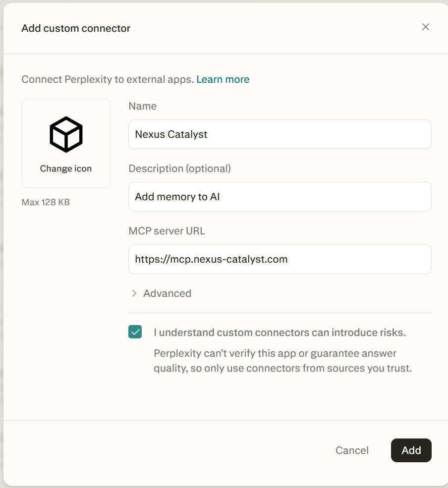This screenshot has width=448, height=488.
Task: Focus the MCP server URL field
Action: 280,259
